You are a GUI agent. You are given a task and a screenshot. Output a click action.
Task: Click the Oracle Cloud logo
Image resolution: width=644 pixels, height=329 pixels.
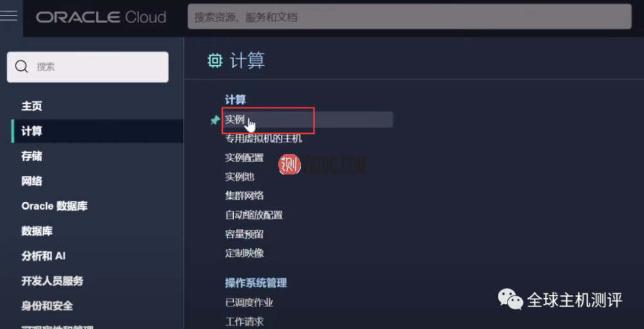click(101, 17)
